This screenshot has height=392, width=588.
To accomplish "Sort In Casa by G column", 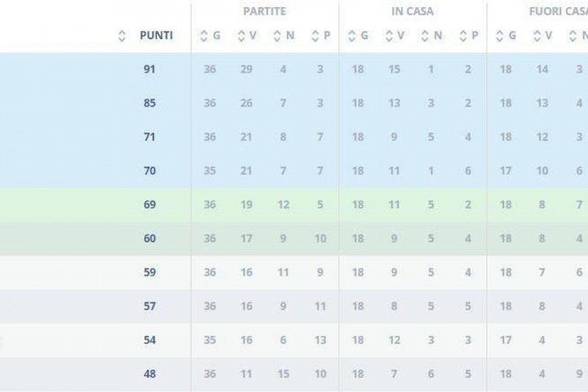I will tap(358, 36).
